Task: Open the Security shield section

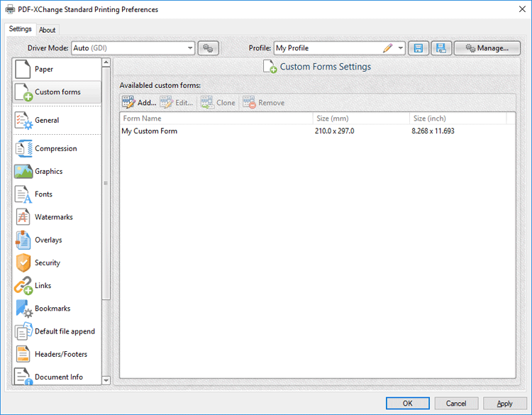Action: [x=47, y=262]
